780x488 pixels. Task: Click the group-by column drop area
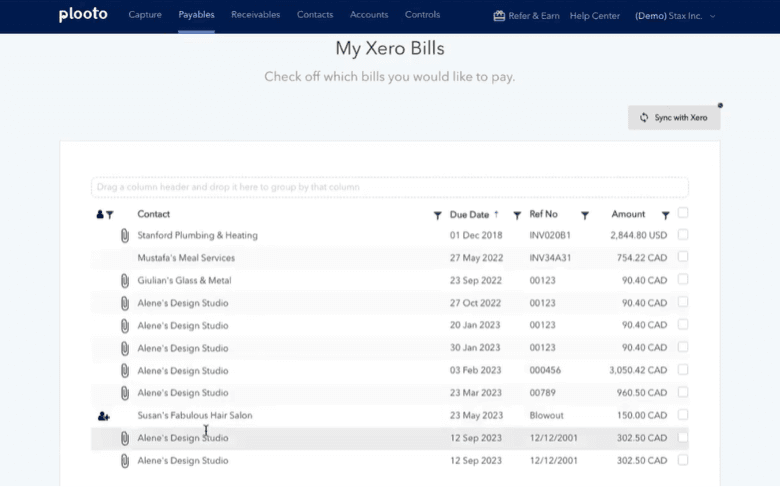tap(389, 187)
